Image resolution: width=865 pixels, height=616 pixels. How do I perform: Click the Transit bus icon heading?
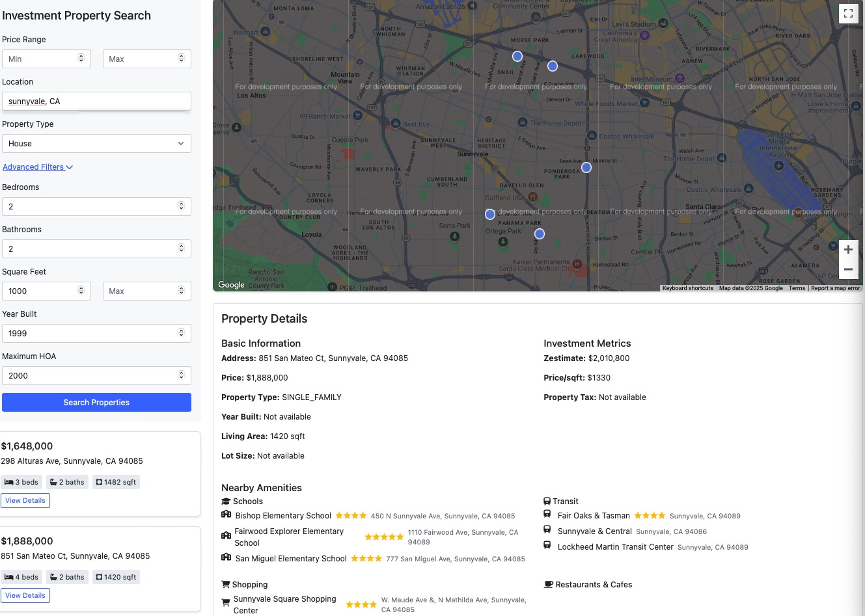point(547,502)
